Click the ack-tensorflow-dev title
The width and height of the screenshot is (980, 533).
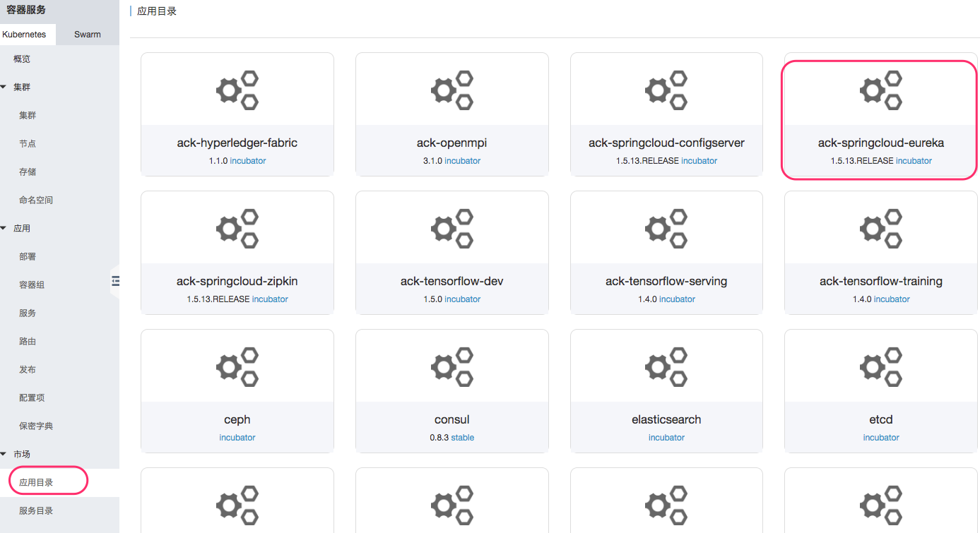pos(452,281)
